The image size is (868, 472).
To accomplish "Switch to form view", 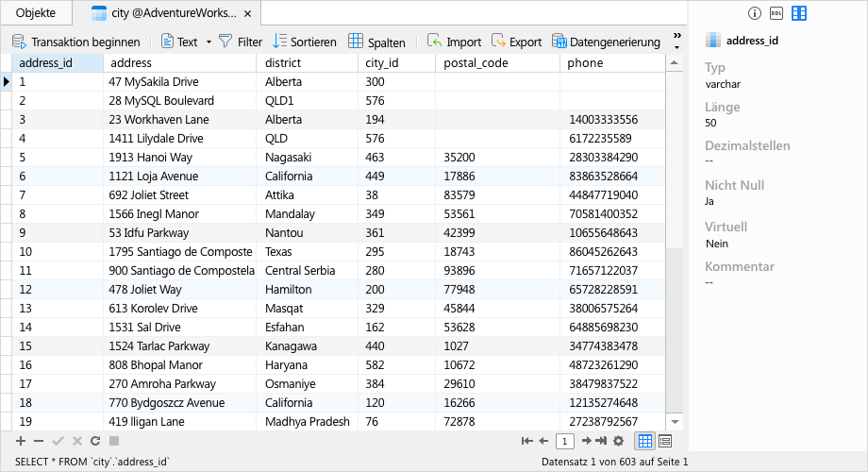I will coord(665,441).
